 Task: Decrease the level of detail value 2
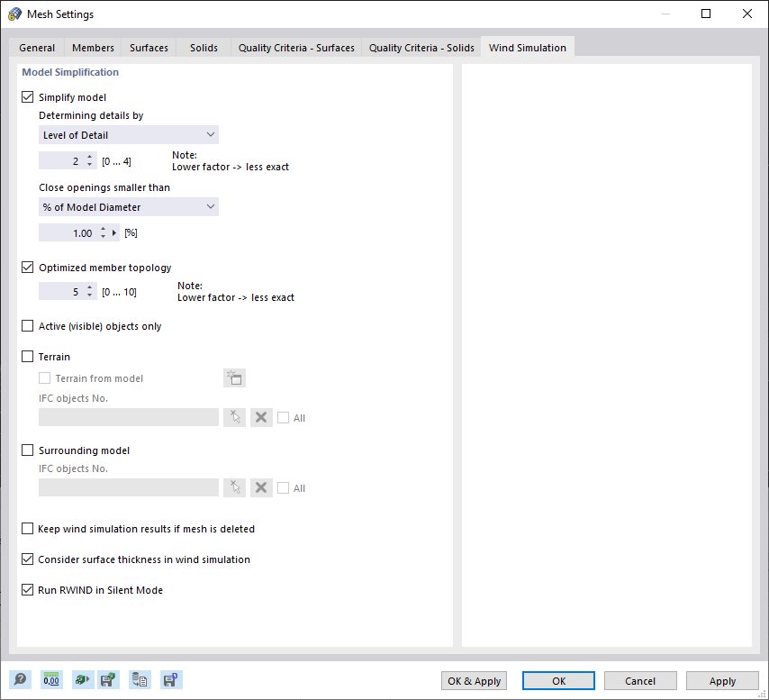89,164
